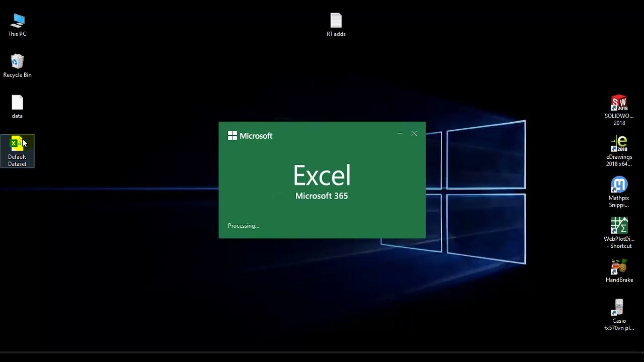This screenshot has height=362, width=644.
Task: Click the Microsoft 365 text
Action: tap(321, 196)
